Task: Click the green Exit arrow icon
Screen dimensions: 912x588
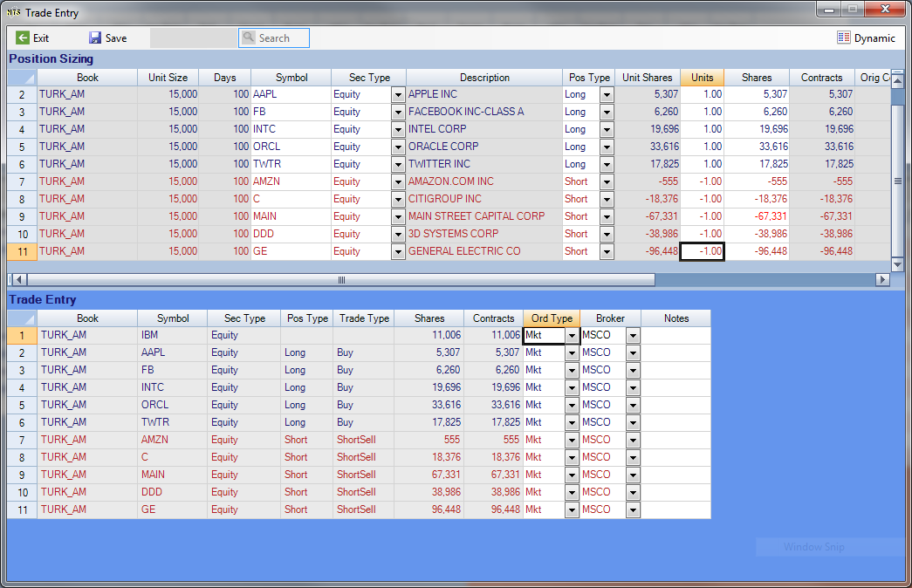Action: click(x=22, y=38)
